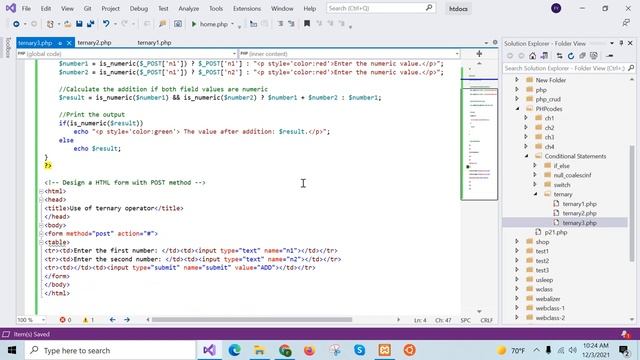
Task: Click the Solution Explorer properties wrench icon
Action: (610, 56)
